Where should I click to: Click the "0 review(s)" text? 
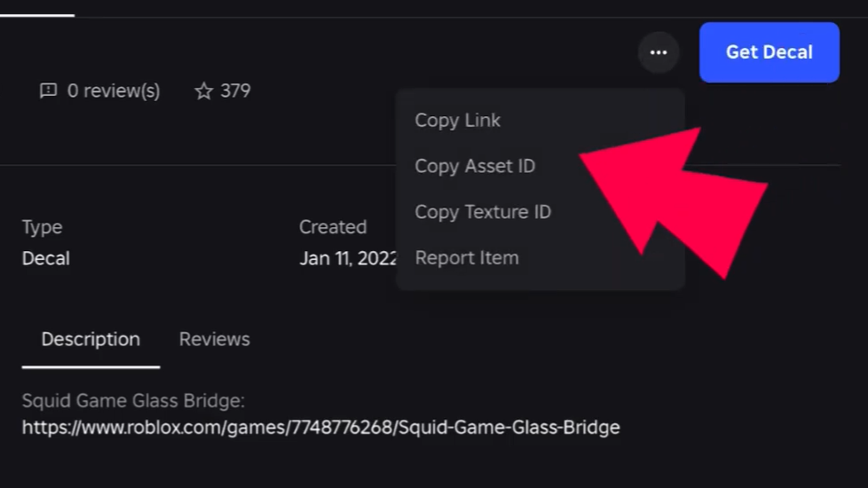pyautogui.click(x=114, y=91)
